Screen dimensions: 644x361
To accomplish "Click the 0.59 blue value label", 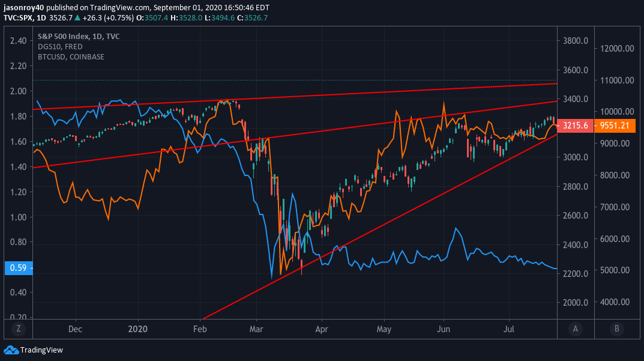I will click(x=19, y=268).
